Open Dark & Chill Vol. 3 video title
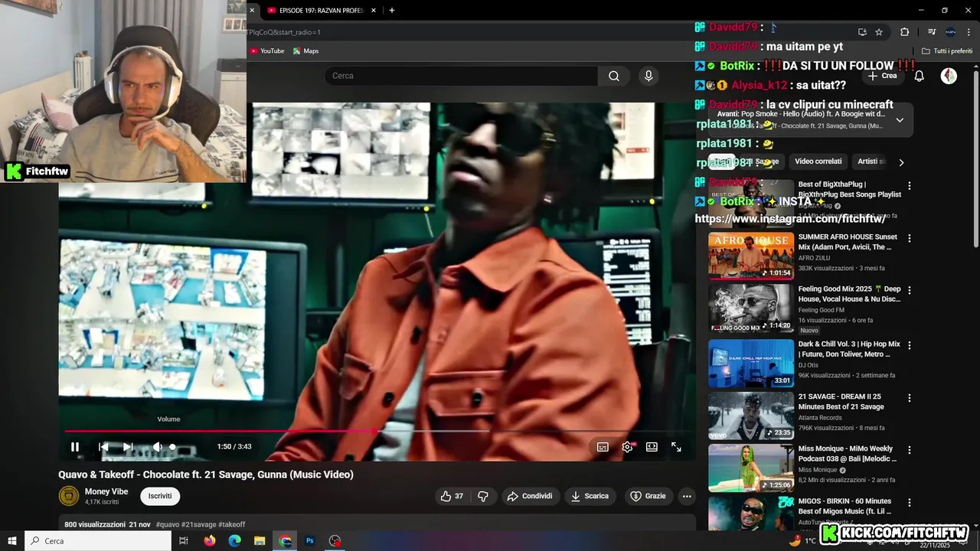The height and width of the screenshot is (551, 980). [849, 349]
